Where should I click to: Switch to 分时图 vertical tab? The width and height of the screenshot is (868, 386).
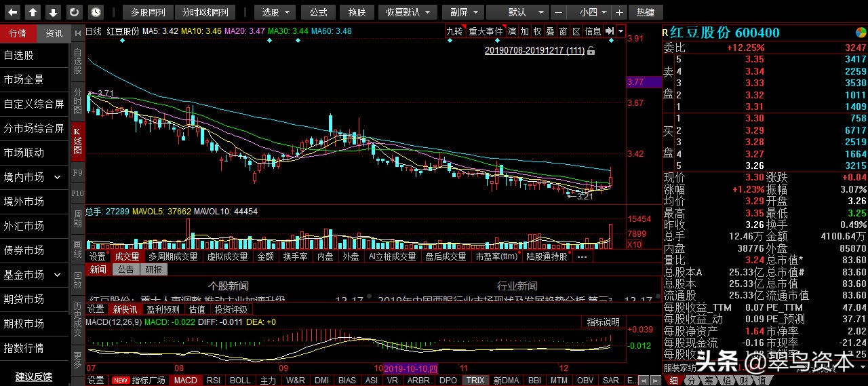coord(77,101)
